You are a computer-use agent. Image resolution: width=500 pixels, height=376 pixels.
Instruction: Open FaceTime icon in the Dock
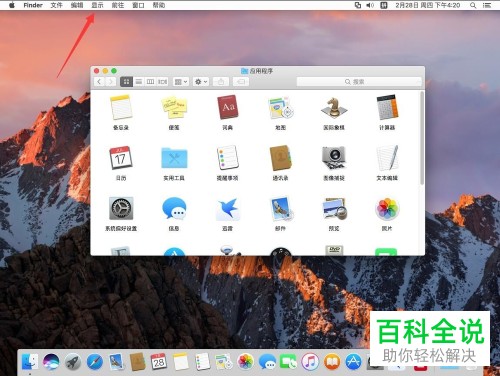click(289, 362)
